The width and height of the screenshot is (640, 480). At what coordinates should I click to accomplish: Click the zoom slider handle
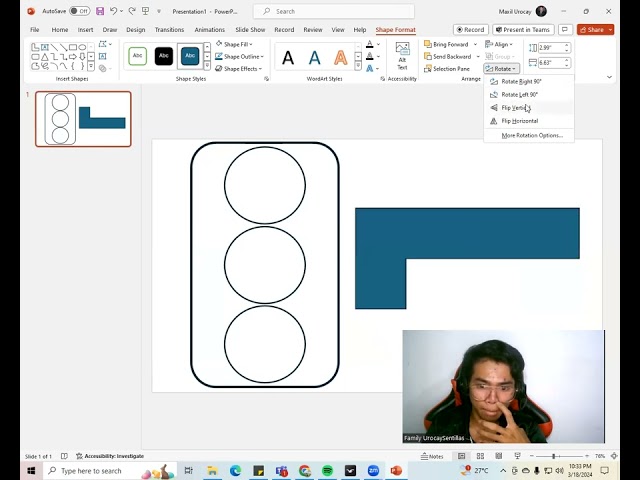553,456
